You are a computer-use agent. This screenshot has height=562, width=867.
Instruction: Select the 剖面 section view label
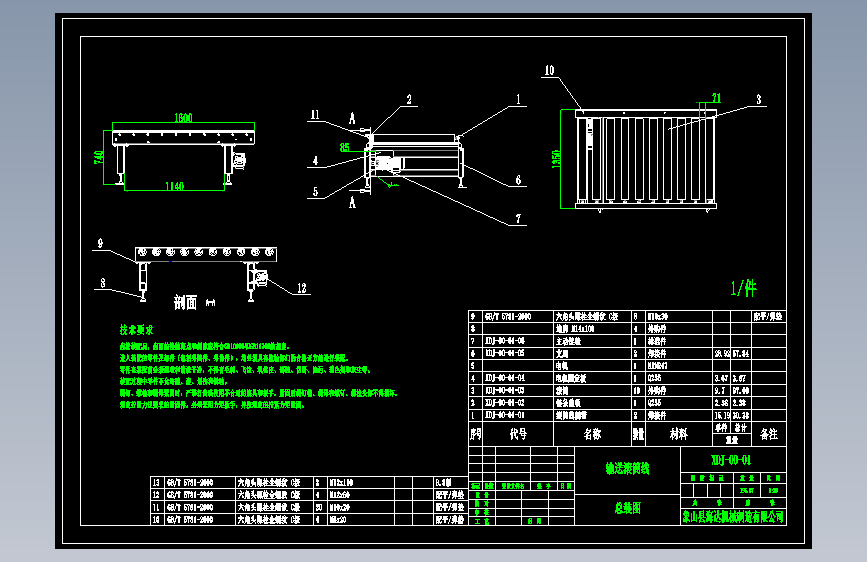coord(185,302)
